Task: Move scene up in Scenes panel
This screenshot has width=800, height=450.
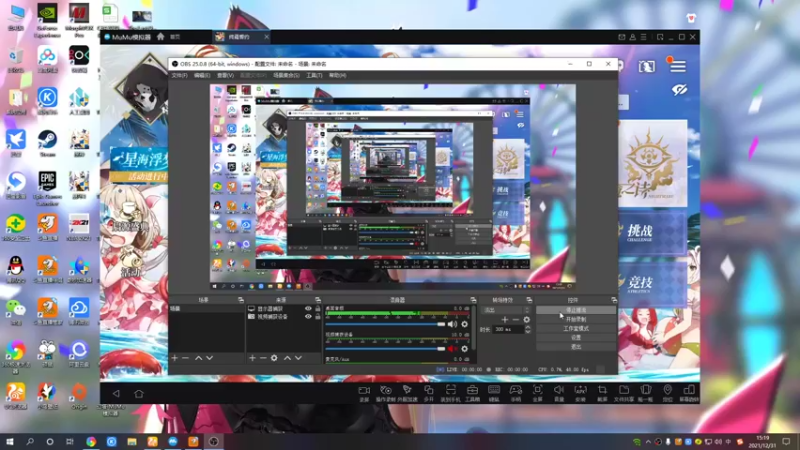Action: (x=198, y=358)
